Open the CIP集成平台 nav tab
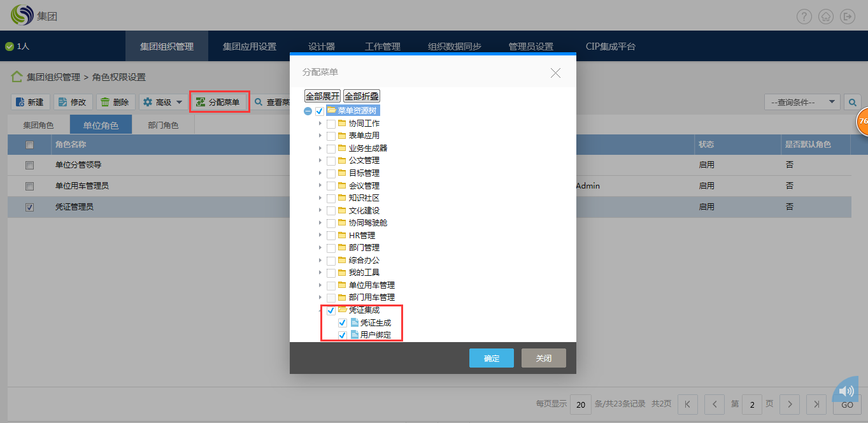This screenshot has width=868, height=423. [x=611, y=47]
